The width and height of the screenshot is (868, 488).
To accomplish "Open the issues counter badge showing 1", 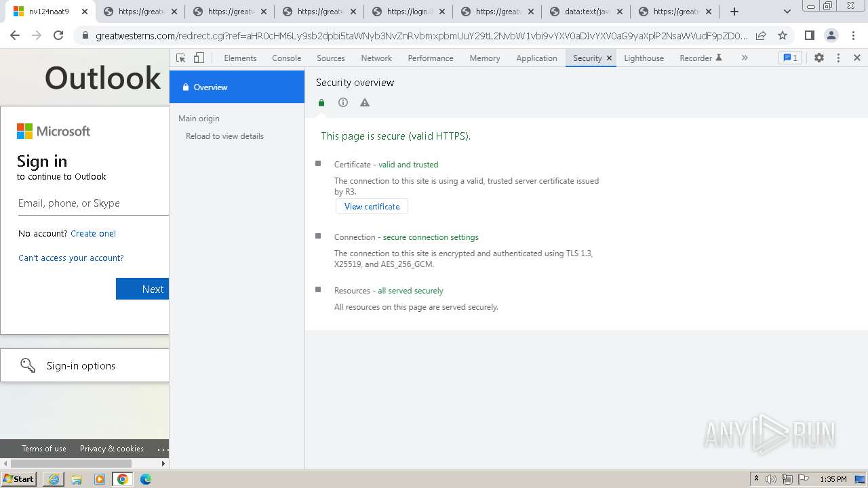I will [x=790, y=58].
